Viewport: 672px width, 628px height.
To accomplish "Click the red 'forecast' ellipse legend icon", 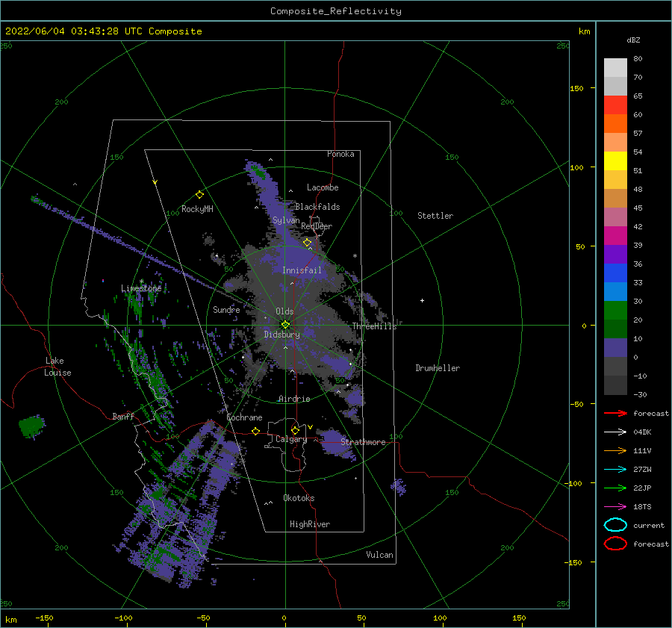I will click(615, 544).
